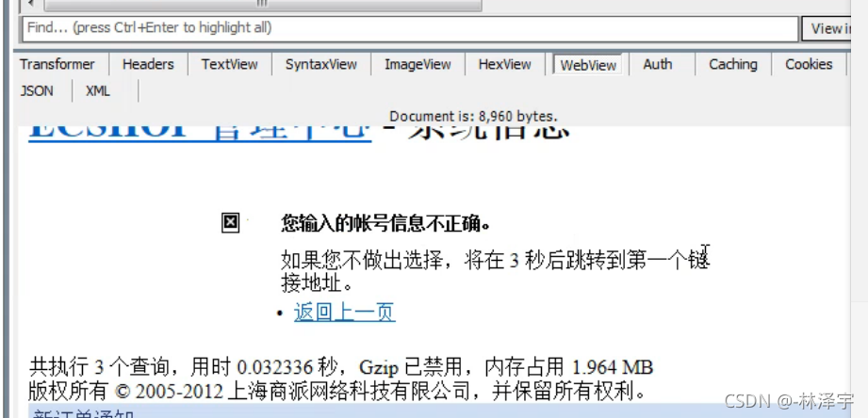
Task: Click the redirect notice 如果您不做出选择 text
Action: coord(495,271)
